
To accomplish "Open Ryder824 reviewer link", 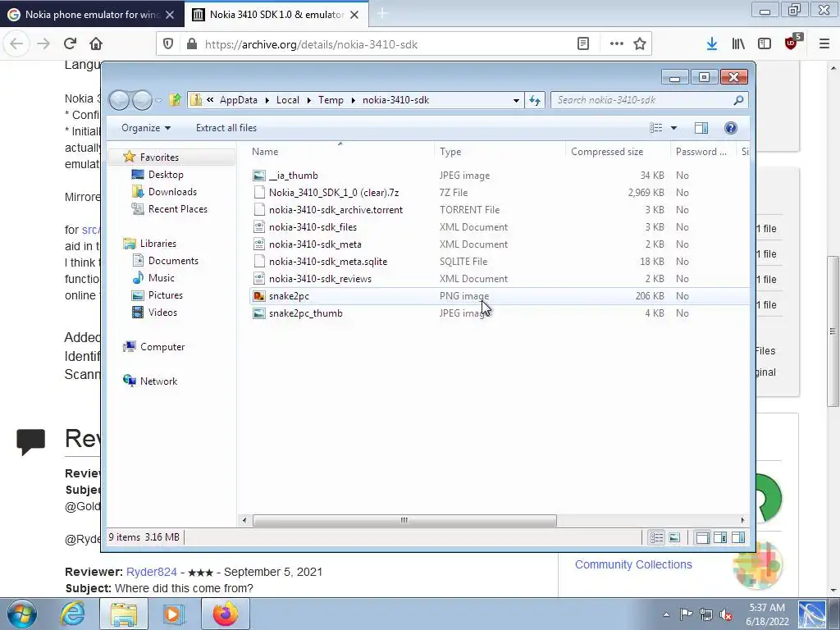I will click(x=151, y=572).
